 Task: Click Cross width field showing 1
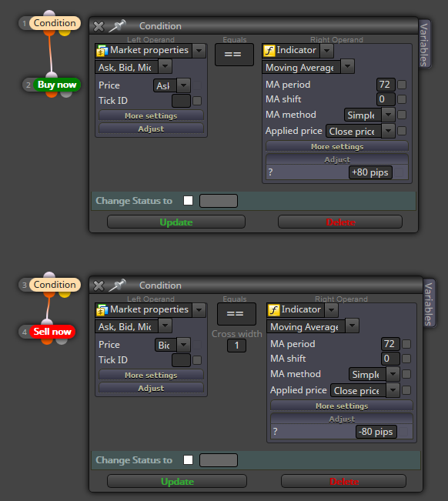[x=237, y=346]
